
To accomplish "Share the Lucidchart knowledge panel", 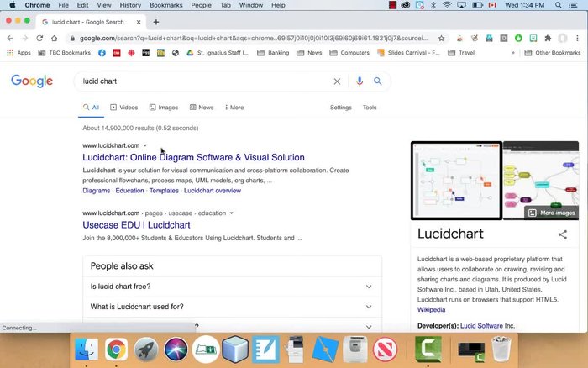I will click(x=563, y=234).
